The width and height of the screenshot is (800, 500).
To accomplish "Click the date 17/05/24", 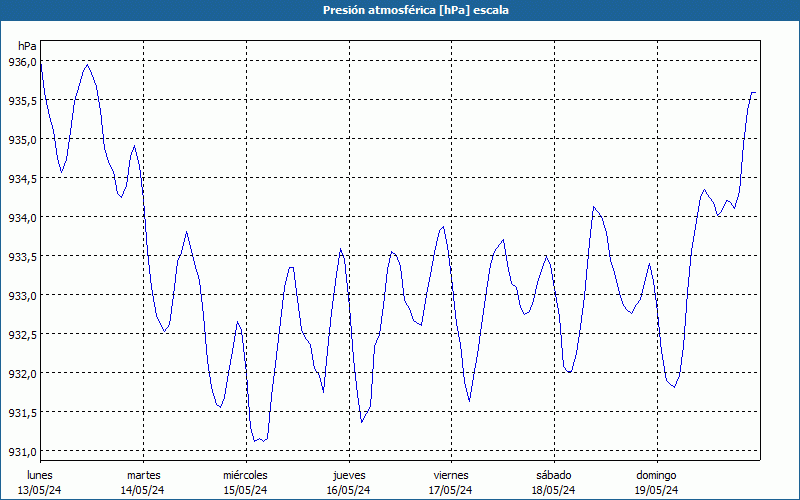I will point(451,490).
